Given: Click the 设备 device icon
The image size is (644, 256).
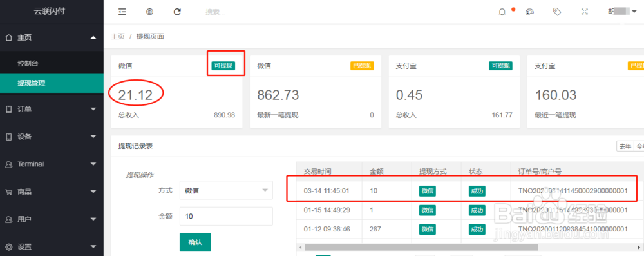Looking at the screenshot, I should pyautogui.click(x=8, y=137).
